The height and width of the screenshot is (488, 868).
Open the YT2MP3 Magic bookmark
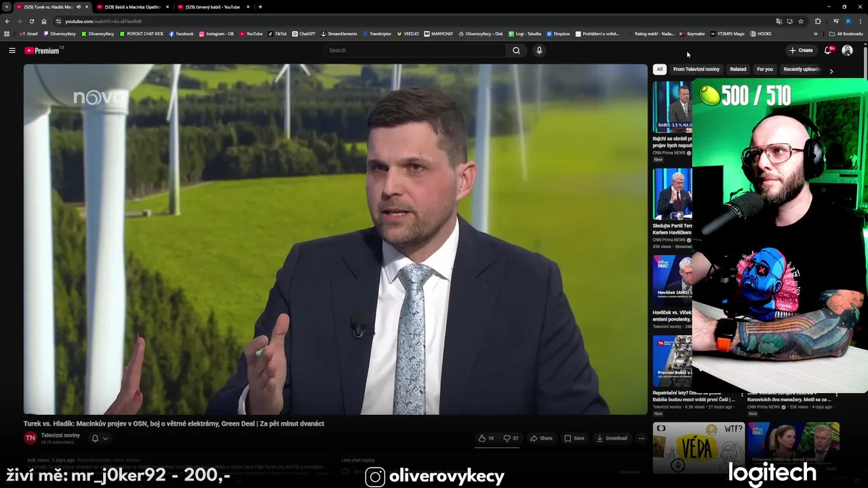[x=728, y=34]
